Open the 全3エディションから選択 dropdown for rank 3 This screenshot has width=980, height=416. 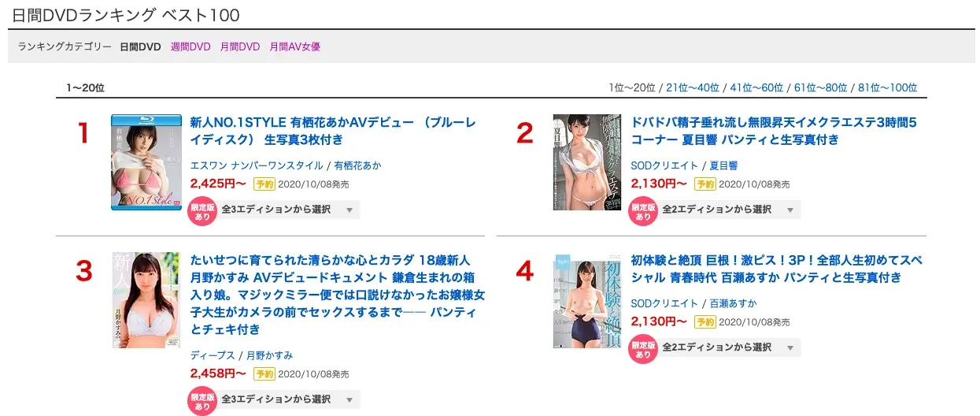289,399
